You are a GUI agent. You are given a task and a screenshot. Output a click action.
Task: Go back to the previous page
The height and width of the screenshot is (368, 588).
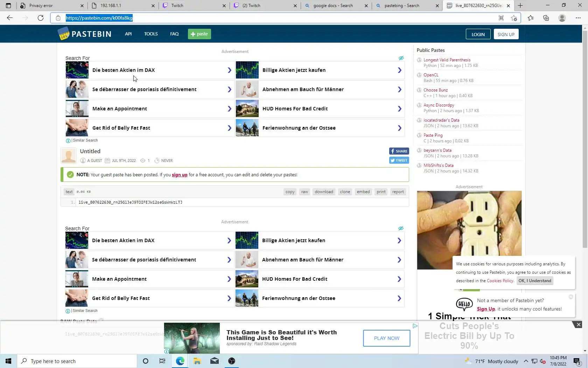[10, 18]
